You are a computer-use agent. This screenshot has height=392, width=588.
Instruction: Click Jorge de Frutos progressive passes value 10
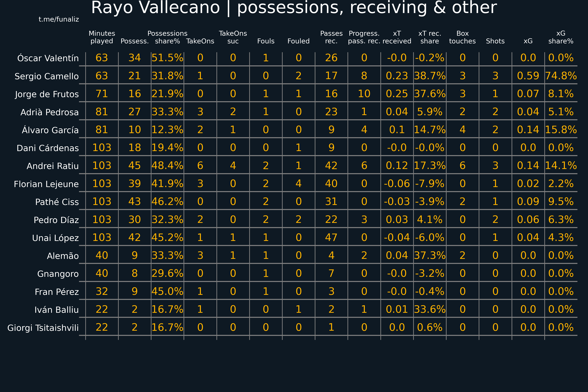(364, 94)
